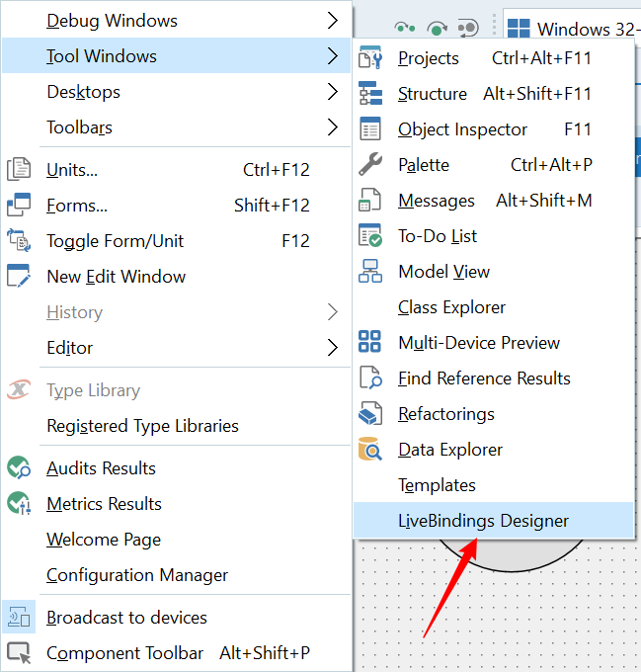Open the Debug Windows menu item

[x=177, y=20]
